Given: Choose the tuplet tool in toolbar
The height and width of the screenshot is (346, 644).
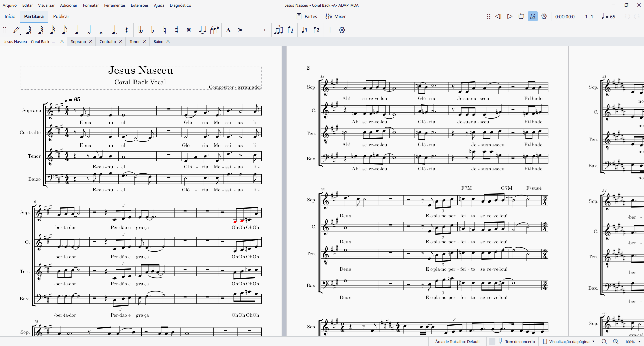Looking at the screenshot, I should coord(278,30).
